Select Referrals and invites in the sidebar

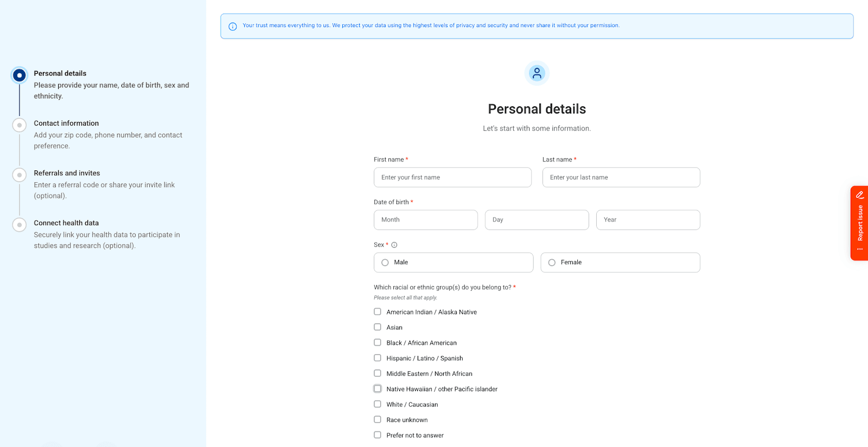[66, 173]
